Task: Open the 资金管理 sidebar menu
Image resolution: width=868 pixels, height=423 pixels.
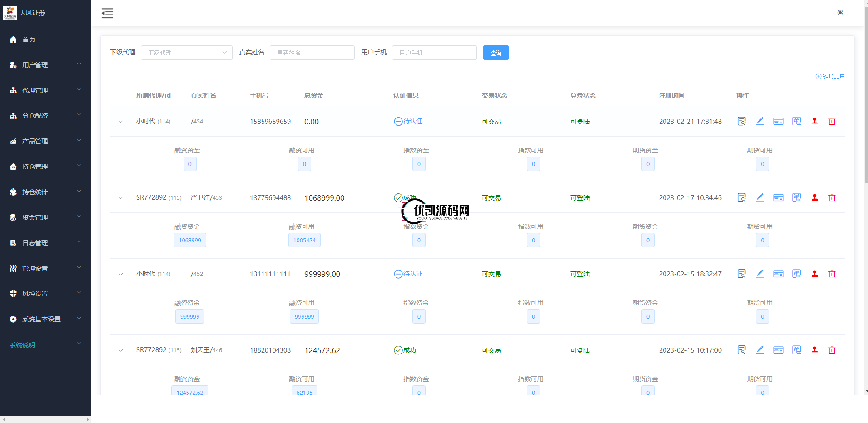Action: click(45, 217)
